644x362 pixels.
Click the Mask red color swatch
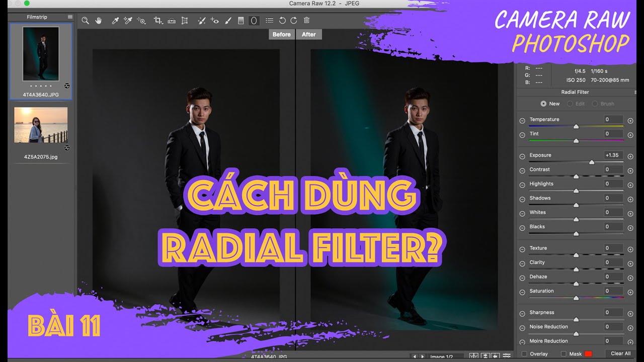(588, 354)
